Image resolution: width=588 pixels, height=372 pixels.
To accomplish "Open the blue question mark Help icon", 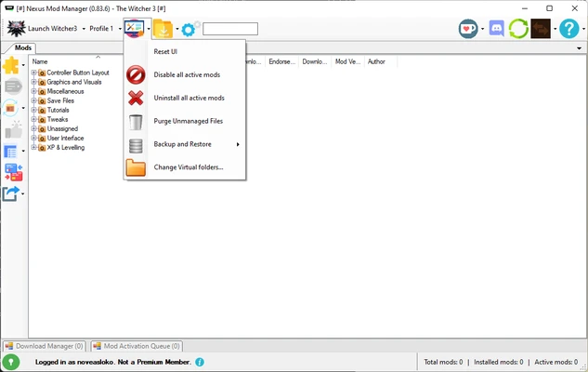I will click(568, 29).
